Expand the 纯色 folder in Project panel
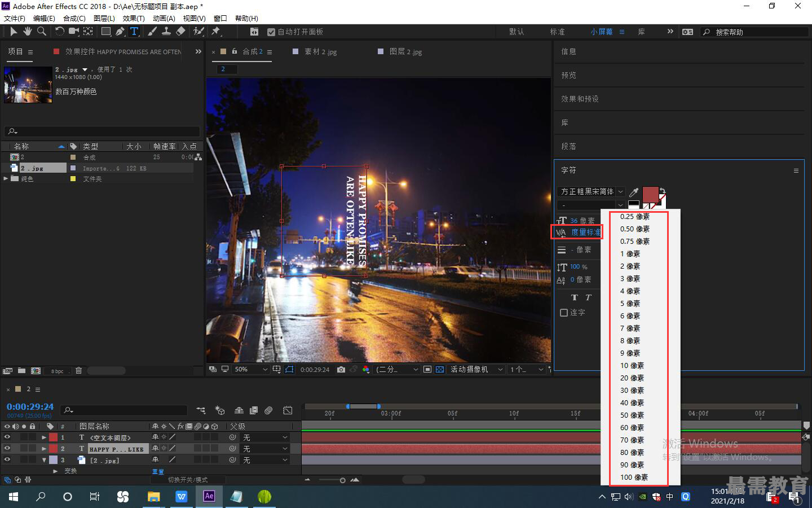The height and width of the screenshot is (508, 812). point(6,178)
